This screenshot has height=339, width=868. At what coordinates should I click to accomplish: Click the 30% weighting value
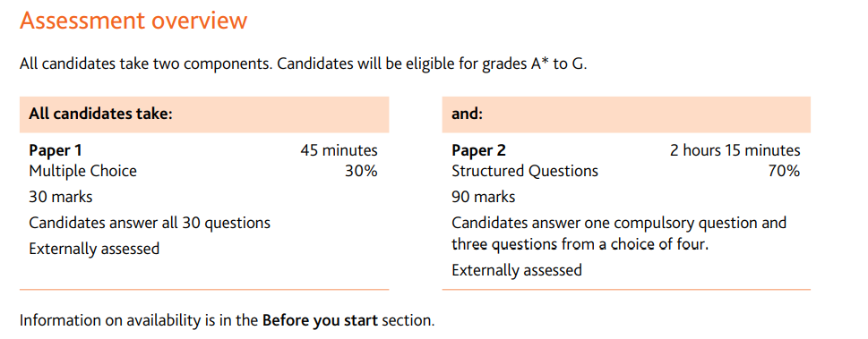click(361, 172)
